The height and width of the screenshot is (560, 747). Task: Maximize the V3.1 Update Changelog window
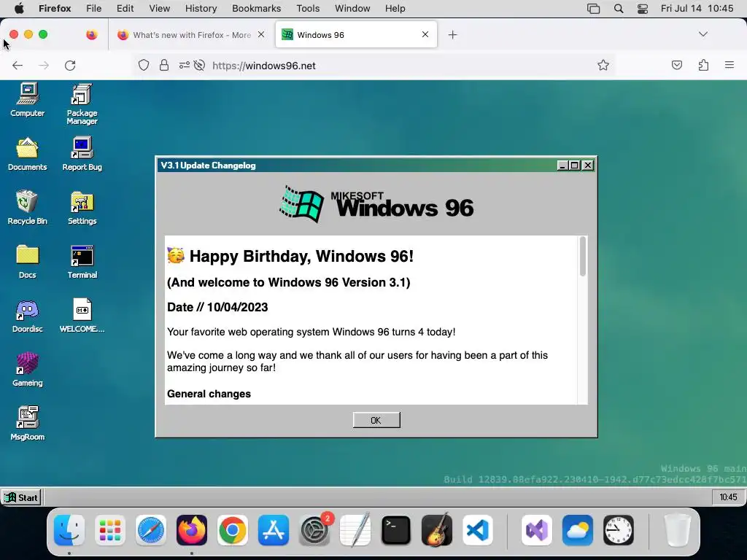click(x=575, y=166)
